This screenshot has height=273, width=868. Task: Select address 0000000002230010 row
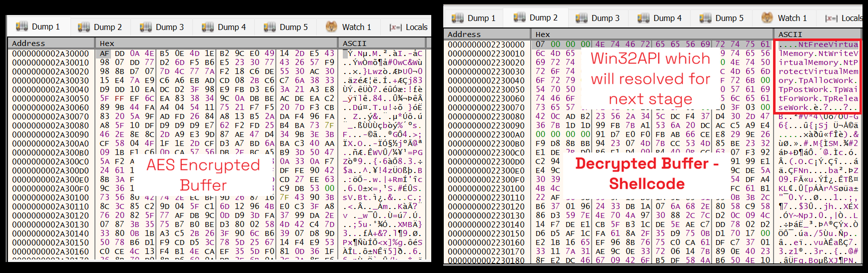pyautogui.click(x=486, y=53)
